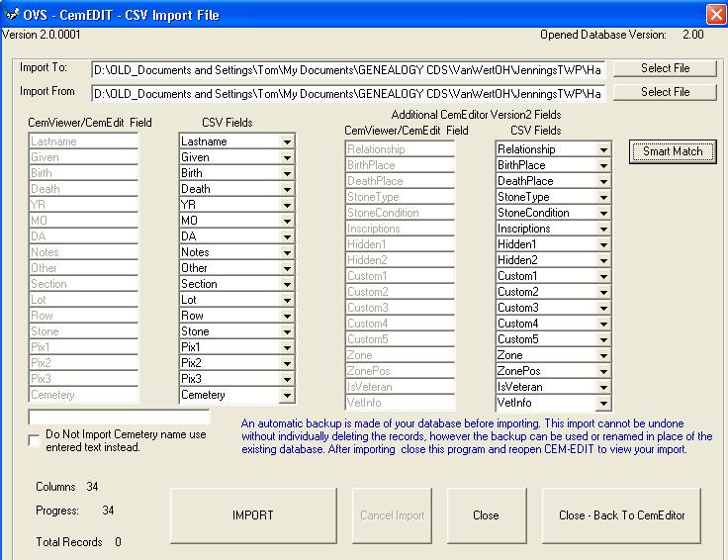Click the grayed Lastname CemViewer field

tap(83, 141)
